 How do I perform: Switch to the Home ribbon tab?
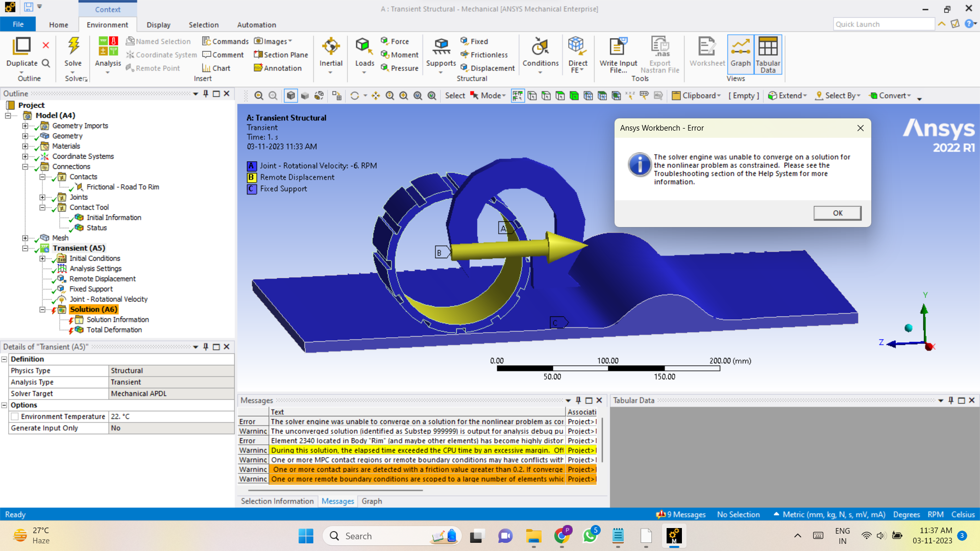59,24
